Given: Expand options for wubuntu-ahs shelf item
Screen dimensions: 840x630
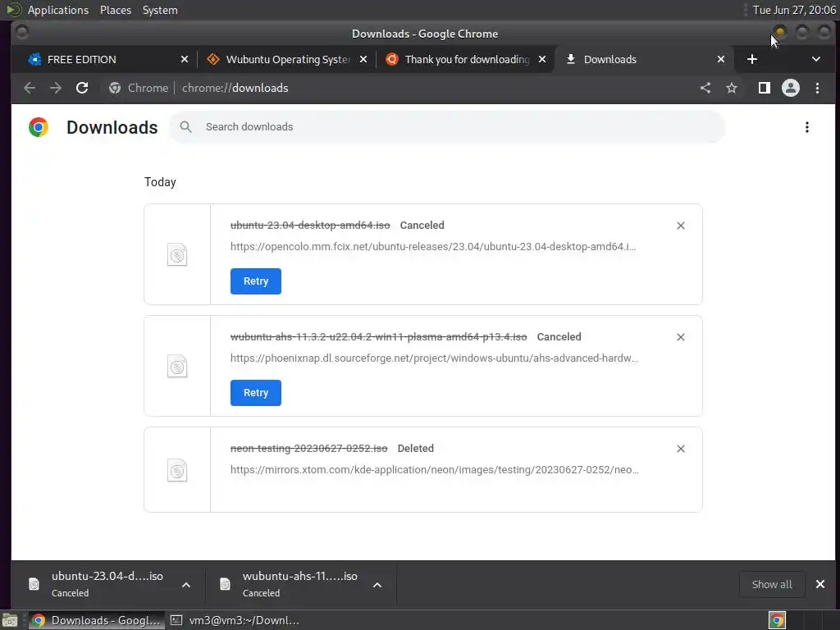Looking at the screenshot, I should pos(377,584).
